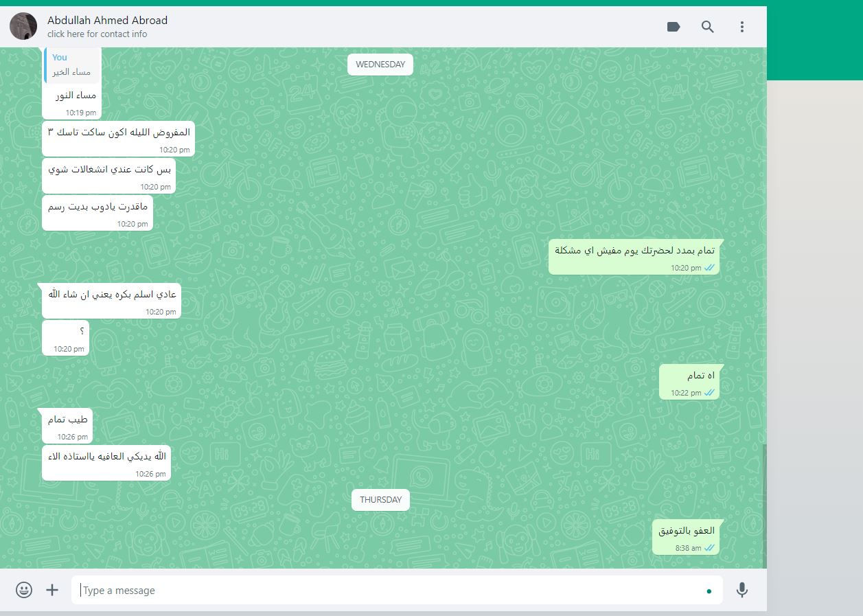The image size is (863, 616).
Task: Click the chat scrollbar thumb
Action: (x=764, y=505)
